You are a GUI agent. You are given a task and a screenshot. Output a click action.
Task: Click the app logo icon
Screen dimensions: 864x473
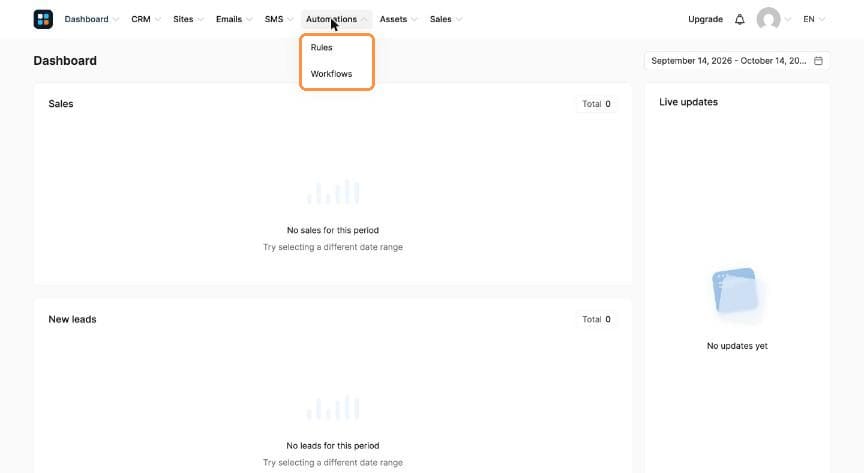tap(43, 19)
